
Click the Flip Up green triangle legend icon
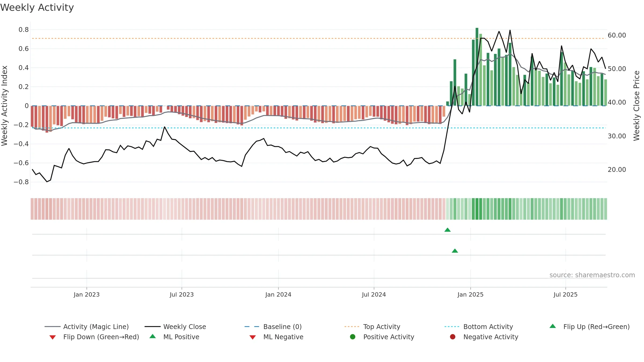point(553,326)
